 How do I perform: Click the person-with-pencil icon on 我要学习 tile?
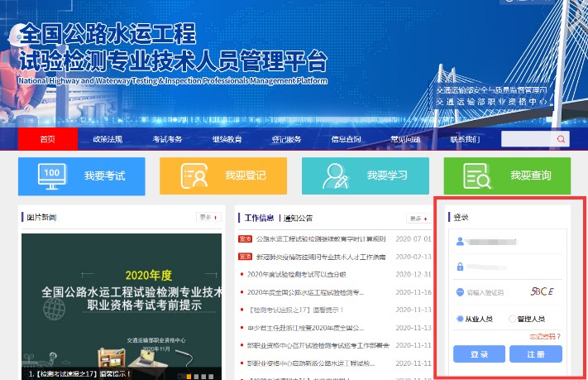pos(335,176)
